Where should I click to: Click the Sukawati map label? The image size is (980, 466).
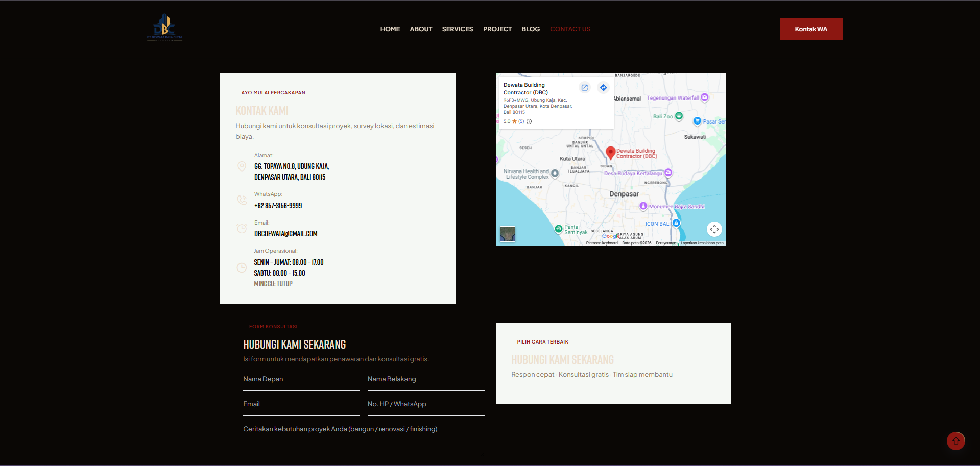695,137
